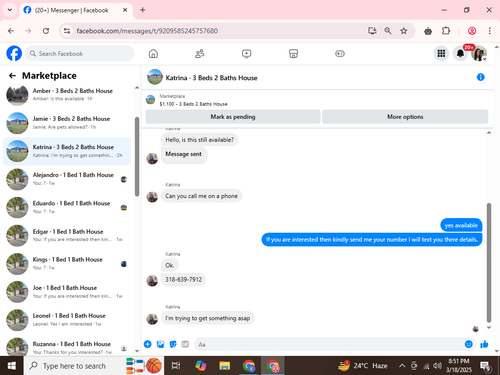The image size is (500, 375).
Task: Open File Explorer from the taskbar
Action: pyautogui.click(x=225, y=366)
